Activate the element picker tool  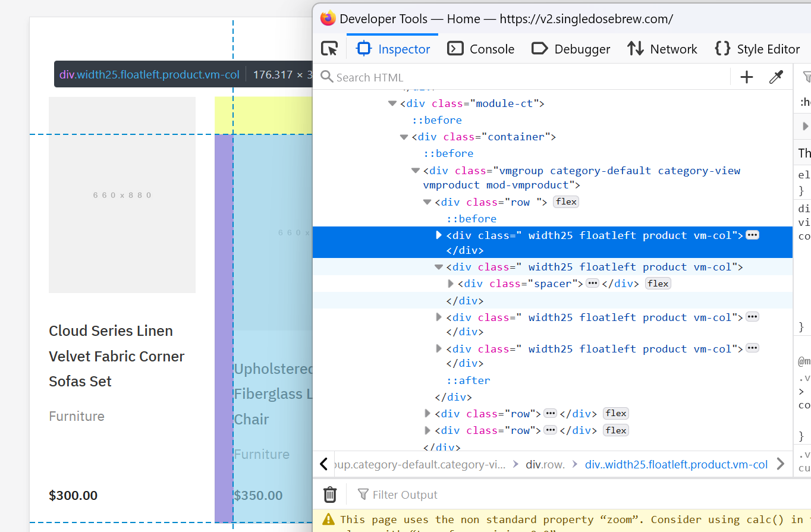tap(329, 49)
